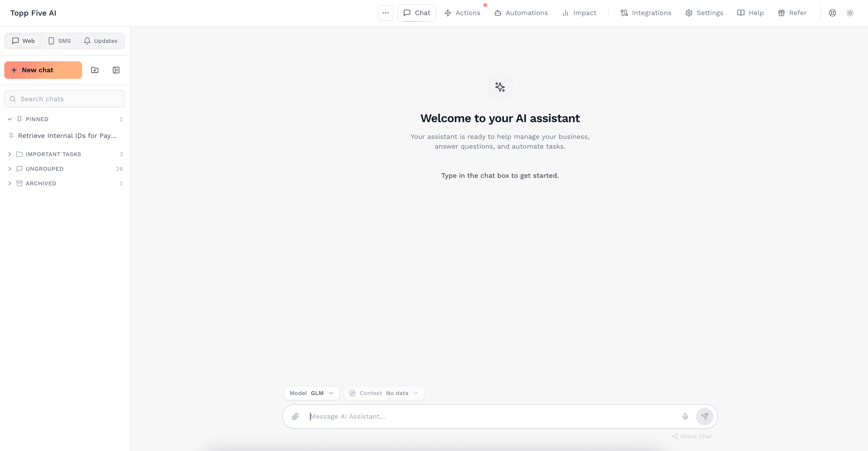Switch to the Chat tab

417,13
